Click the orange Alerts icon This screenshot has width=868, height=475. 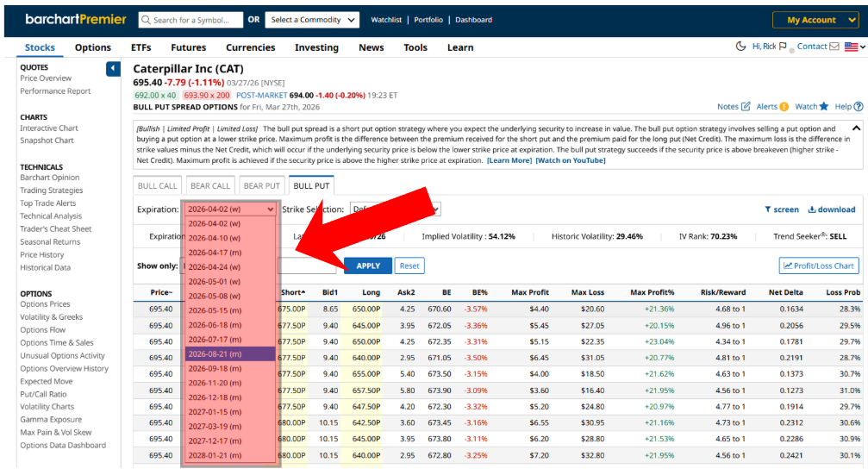tap(784, 107)
